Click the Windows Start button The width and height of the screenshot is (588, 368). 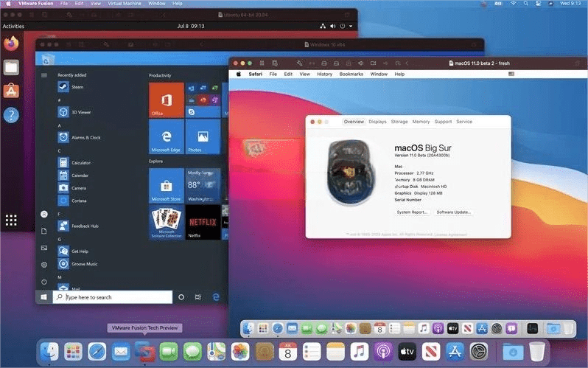coord(44,297)
